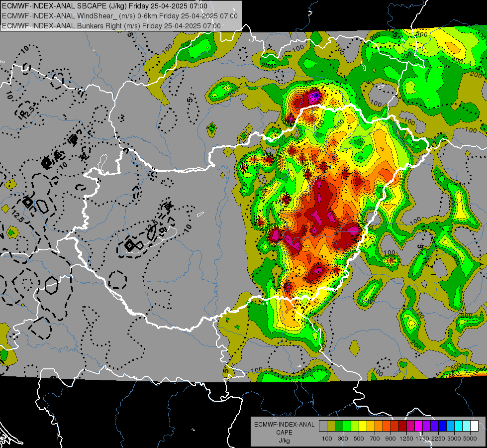Click the olive swatch in the CAPE legend

(331, 426)
